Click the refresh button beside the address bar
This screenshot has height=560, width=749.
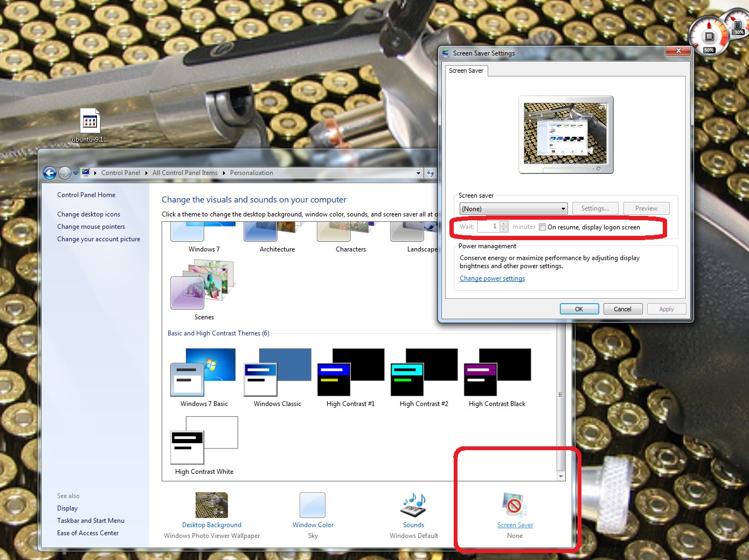tap(431, 173)
